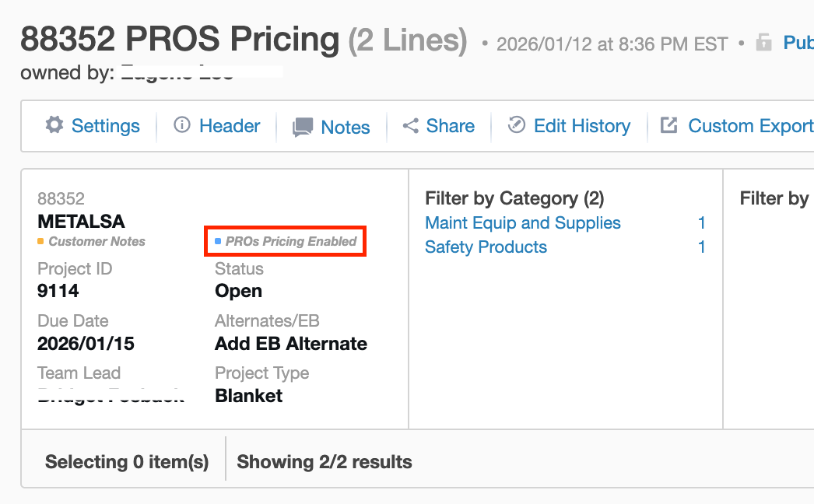Viewport: 814px width, 504px height.
Task: Click the Settings gear icon
Action: click(x=54, y=125)
